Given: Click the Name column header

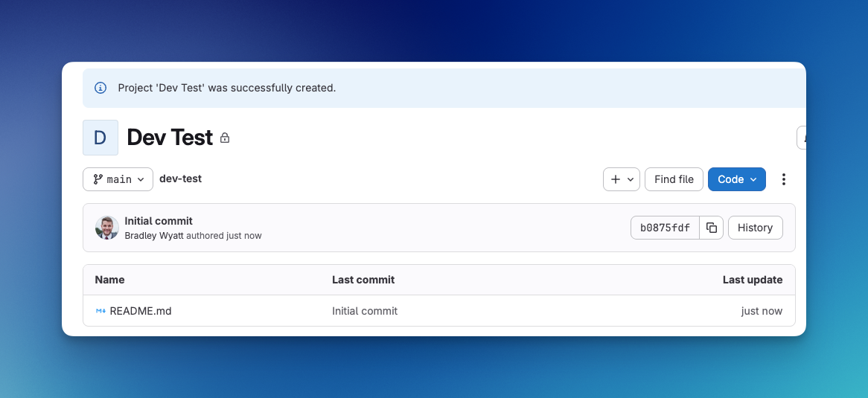Looking at the screenshot, I should click(109, 280).
